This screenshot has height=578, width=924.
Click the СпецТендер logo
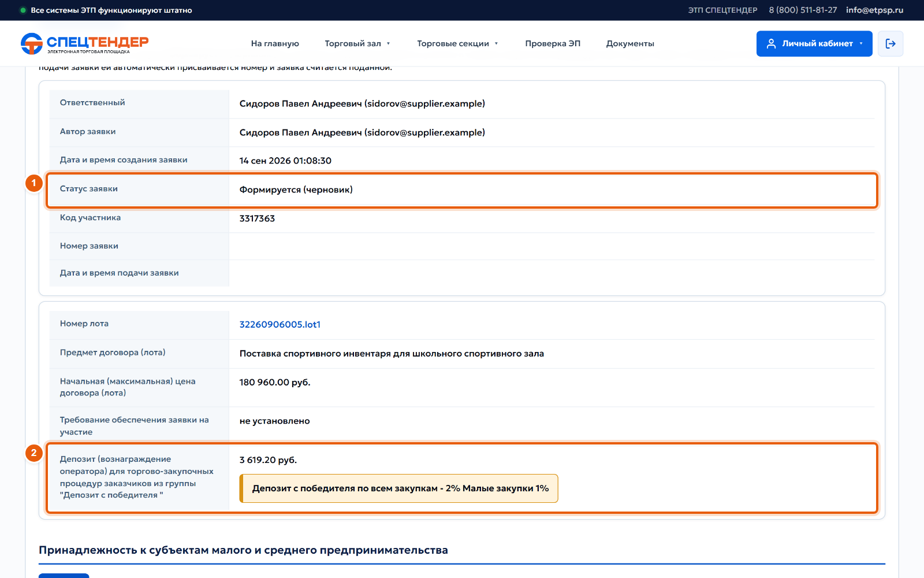click(x=84, y=43)
